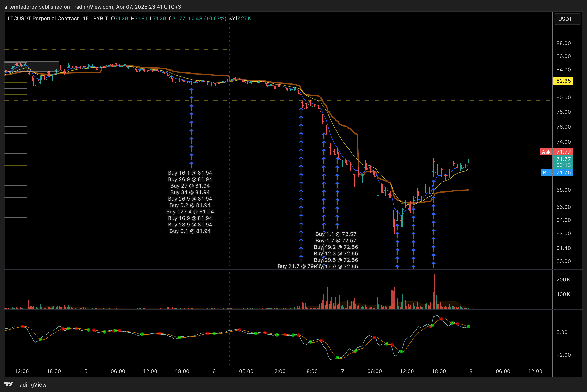Click the 68.00 price axis label
The height and width of the screenshot is (392, 587).
563,190
